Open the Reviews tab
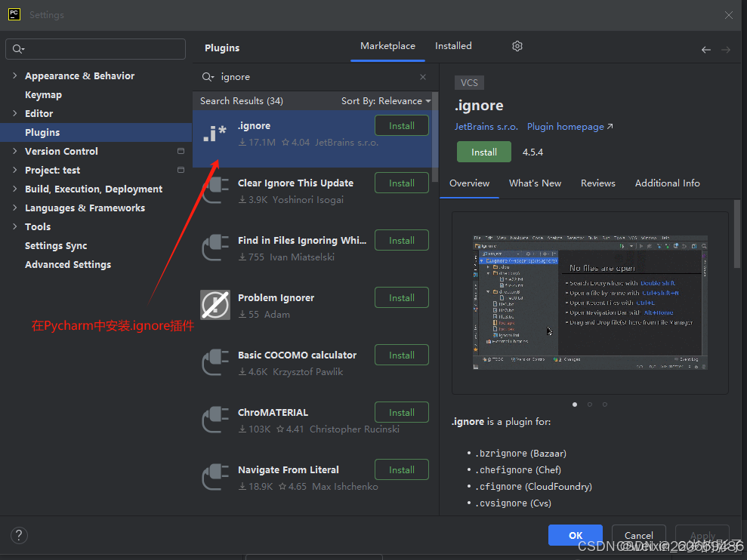747x560 pixels. (x=598, y=183)
